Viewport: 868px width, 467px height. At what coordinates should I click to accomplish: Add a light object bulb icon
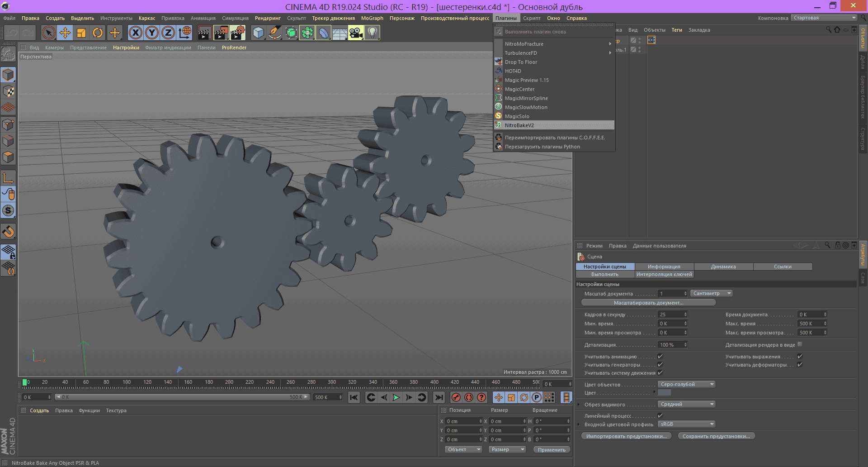tap(372, 33)
